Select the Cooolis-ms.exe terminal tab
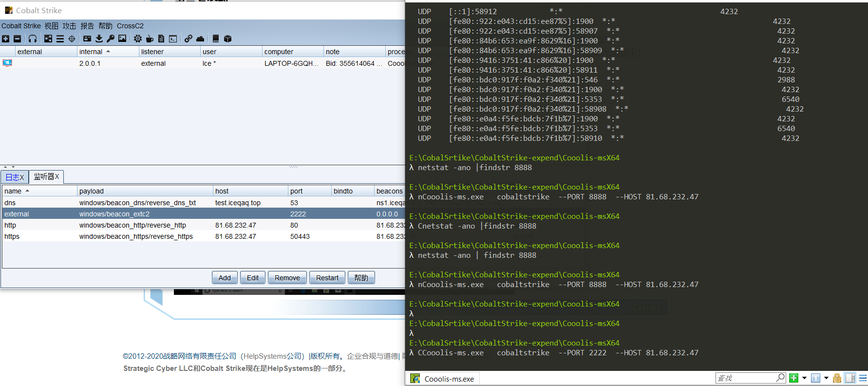The image size is (868, 386). [443, 379]
